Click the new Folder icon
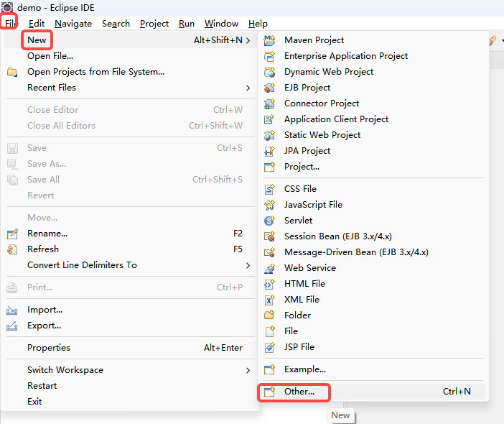Screen dimensions: 504x424 click(x=269, y=315)
